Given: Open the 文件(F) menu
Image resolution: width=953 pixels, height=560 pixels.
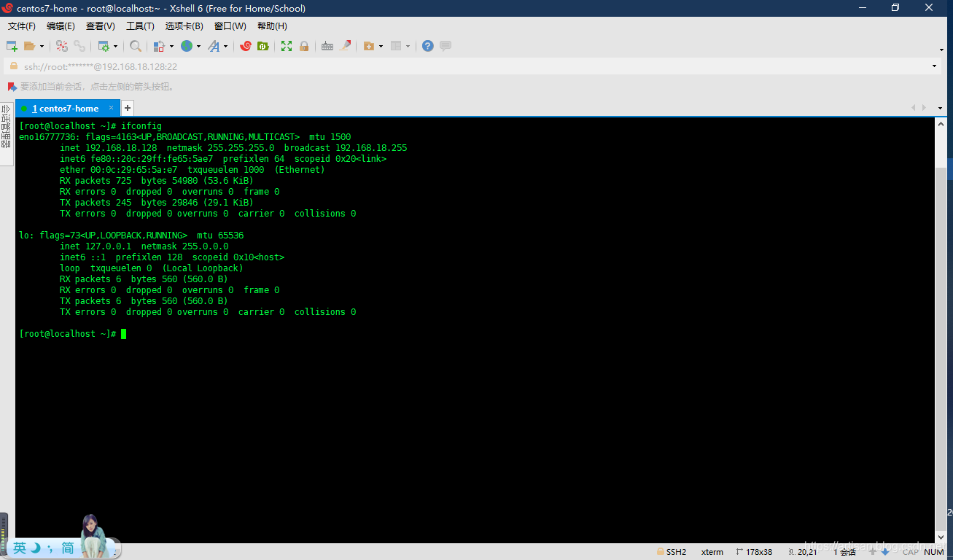Looking at the screenshot, I should pyautogui.click(x=22, y=26).
